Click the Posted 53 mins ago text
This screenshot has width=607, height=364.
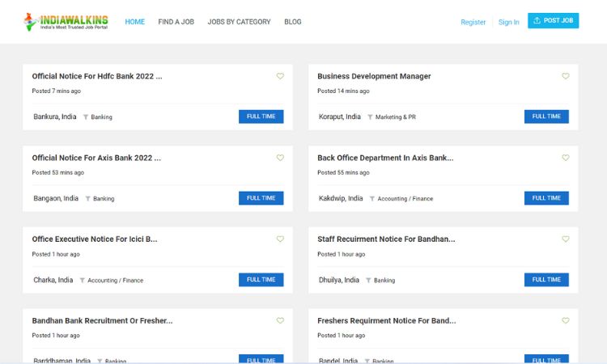[x=58, y=172]
